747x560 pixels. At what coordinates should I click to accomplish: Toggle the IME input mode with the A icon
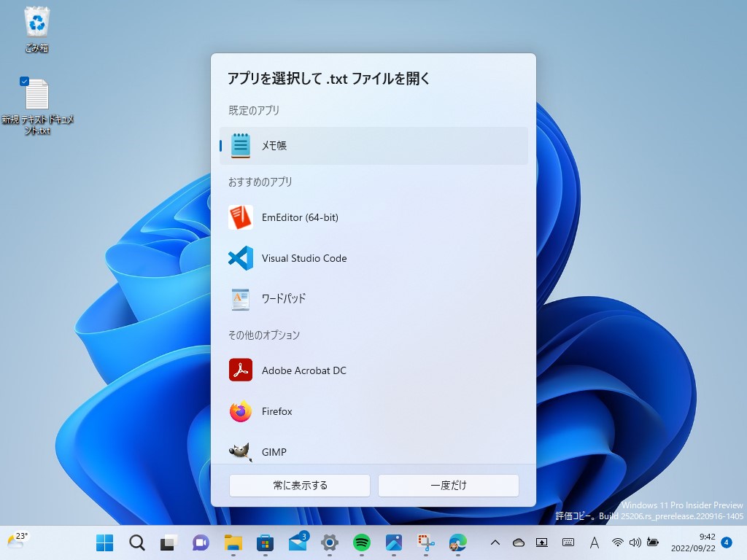[x=595, y=542]
